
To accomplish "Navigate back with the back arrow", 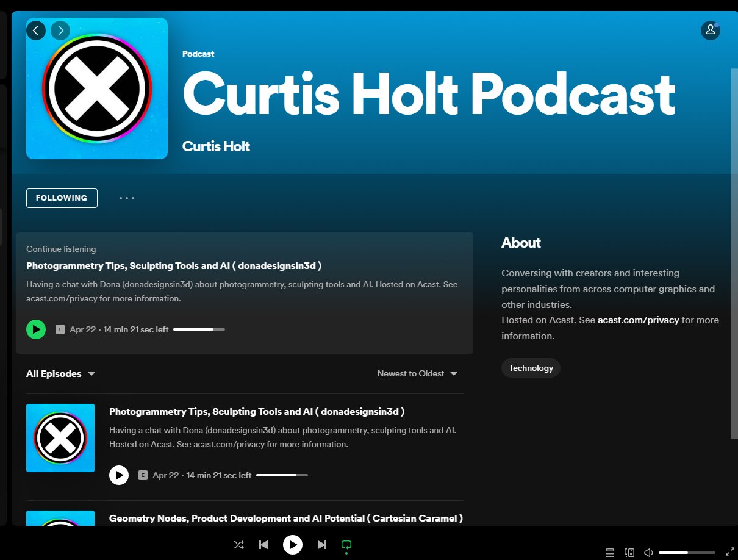I will (36, 30).
